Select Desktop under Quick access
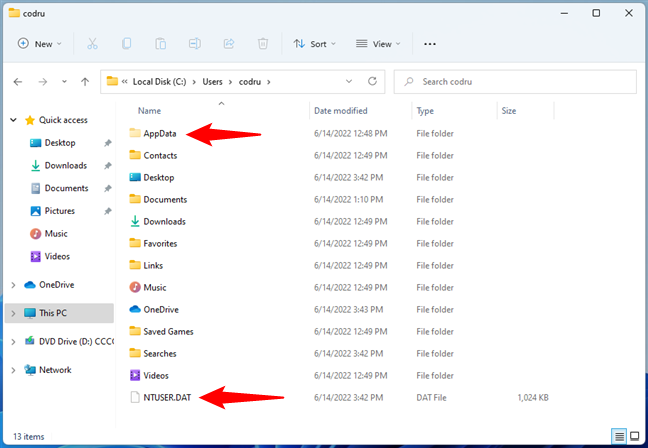 [60, 143]
